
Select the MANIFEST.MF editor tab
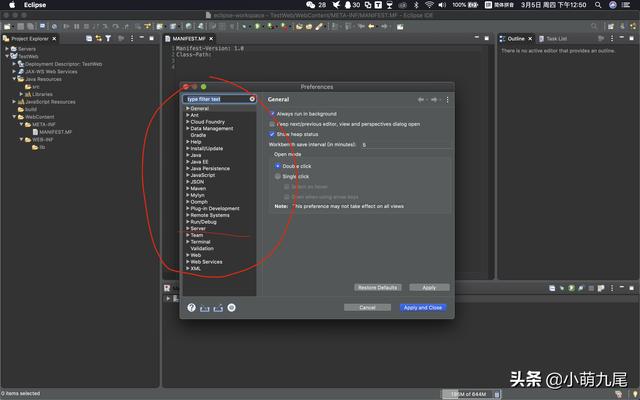189,38
